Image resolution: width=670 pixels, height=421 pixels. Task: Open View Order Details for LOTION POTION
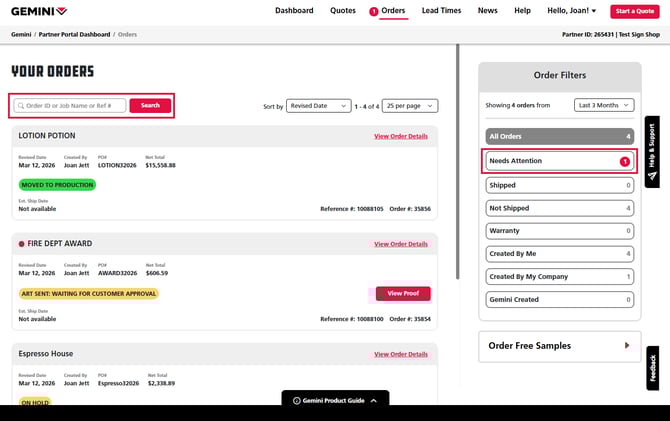[400, 136]
